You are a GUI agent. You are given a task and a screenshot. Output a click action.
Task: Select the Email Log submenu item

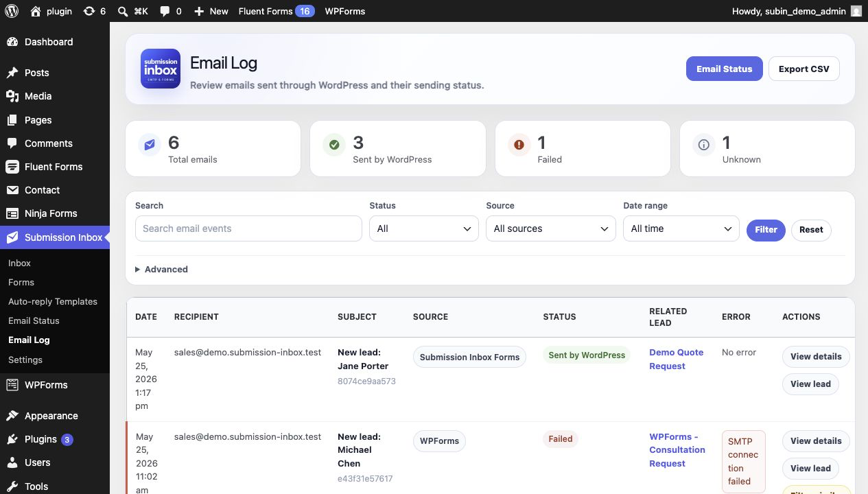click(x=29, y=340)
